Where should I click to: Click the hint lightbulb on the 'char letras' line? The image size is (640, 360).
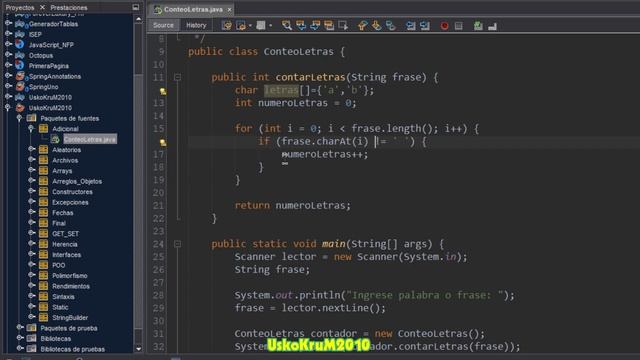[162, 91]
